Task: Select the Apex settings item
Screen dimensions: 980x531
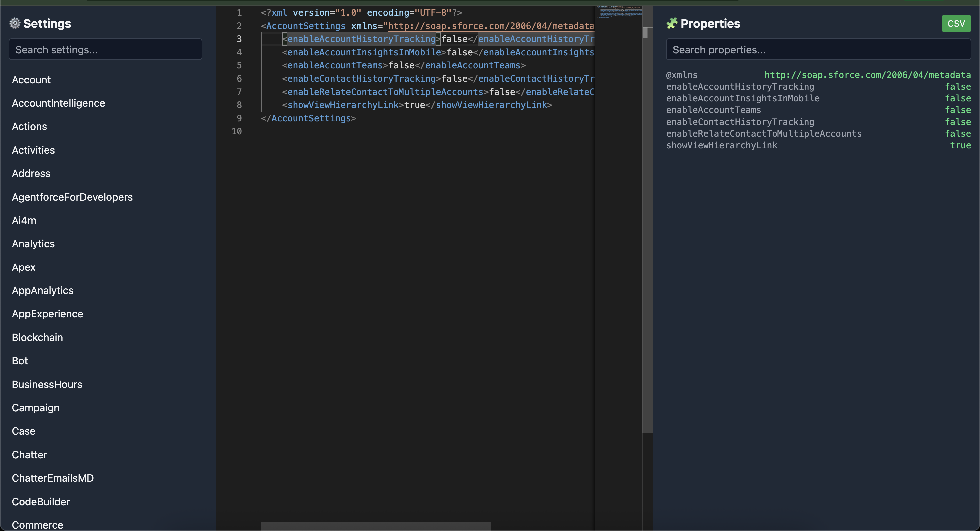Action: click(24, 267)
